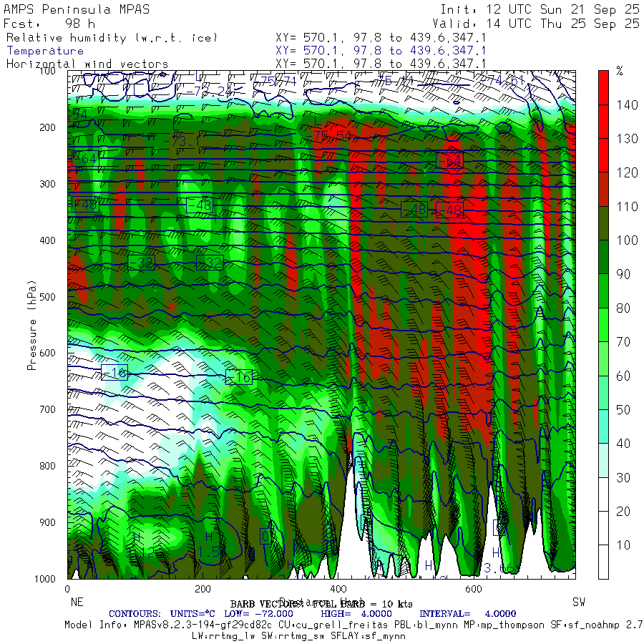Click the bright green colorbar segment between 70 and 80
The width and height of the screenshot is (644, 644).
pyautogui.click(x=603, y=325)
